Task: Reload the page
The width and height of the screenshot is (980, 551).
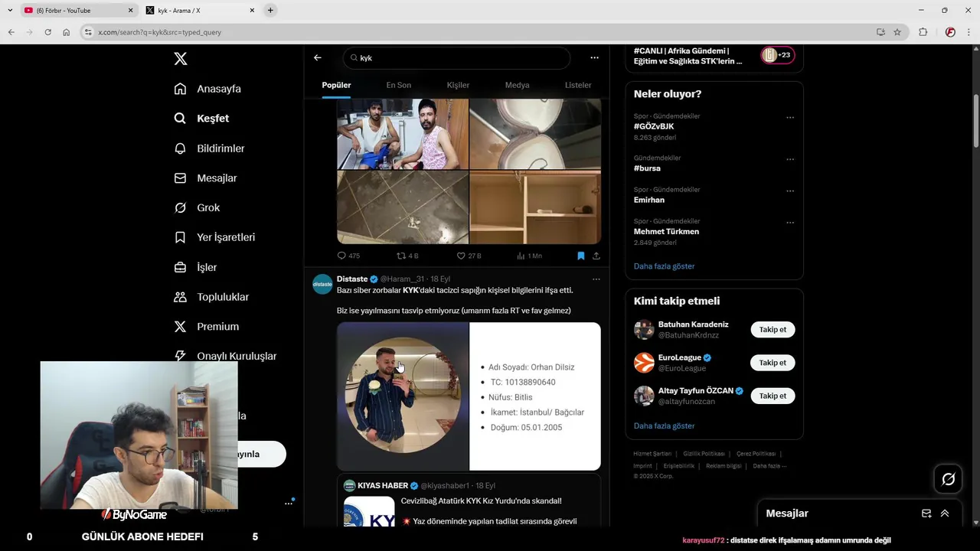Action: (47, 32)
